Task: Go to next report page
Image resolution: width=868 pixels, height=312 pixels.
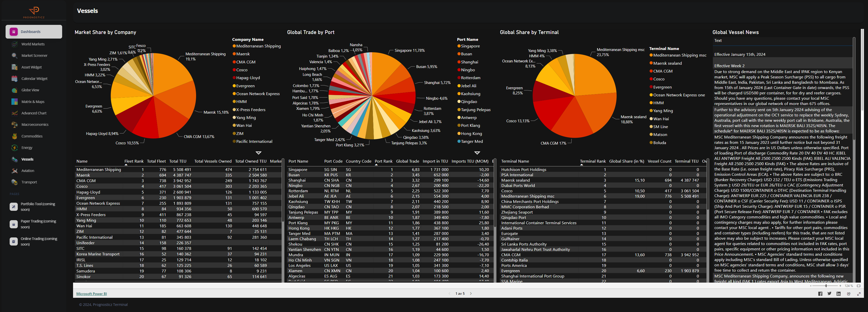Action: [471, 293]
